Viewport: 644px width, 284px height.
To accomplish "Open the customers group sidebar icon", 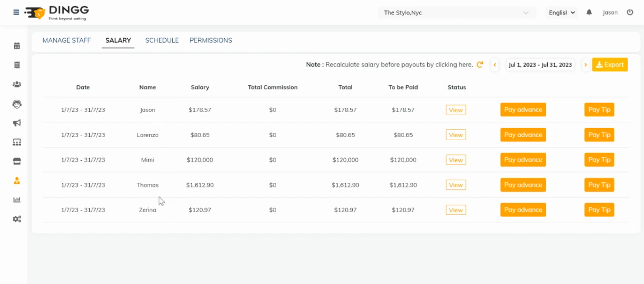I will (x=17, y=84).
